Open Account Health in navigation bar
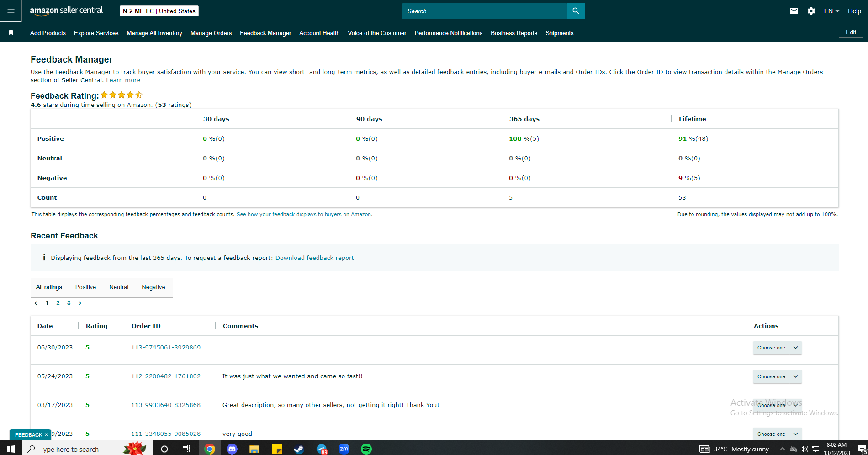Image resolution: width=868 pixels, height=455 pixels. pyautogui.click(x=319, y=33)
